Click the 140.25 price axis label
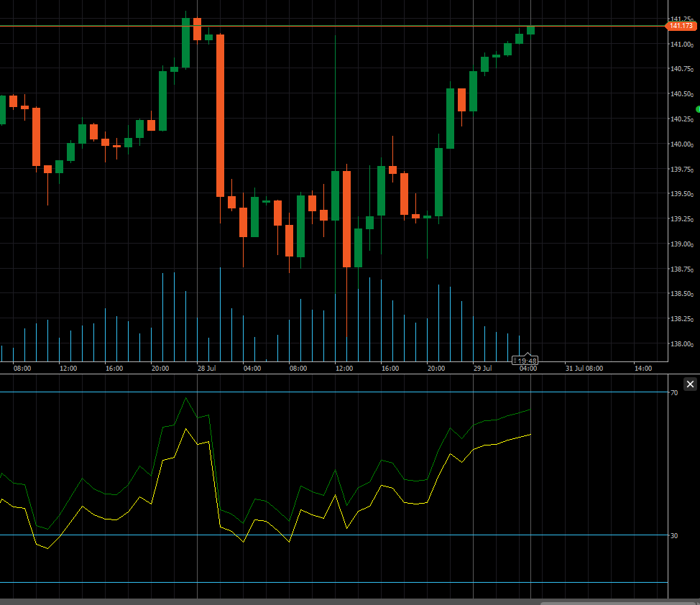The width and height of the screenshot is (700, 605). [682, 119]
